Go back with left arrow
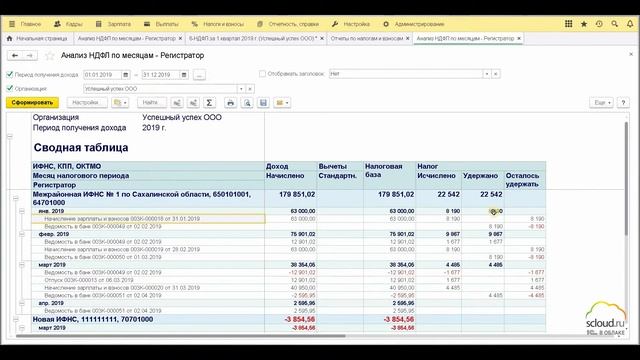Viewport: 640px width, 360px height. pyautogui.click(x=15, y=56)
